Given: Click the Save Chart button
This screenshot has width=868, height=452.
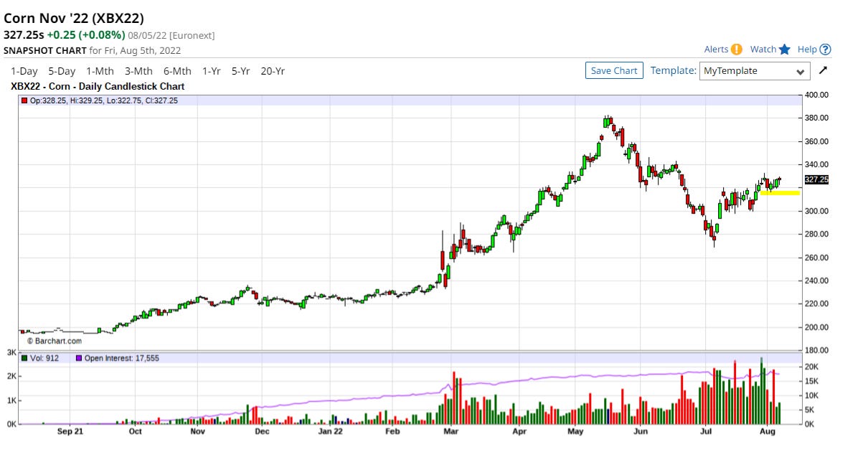Looking at the screenshot, I should click(x=615, y=70).
